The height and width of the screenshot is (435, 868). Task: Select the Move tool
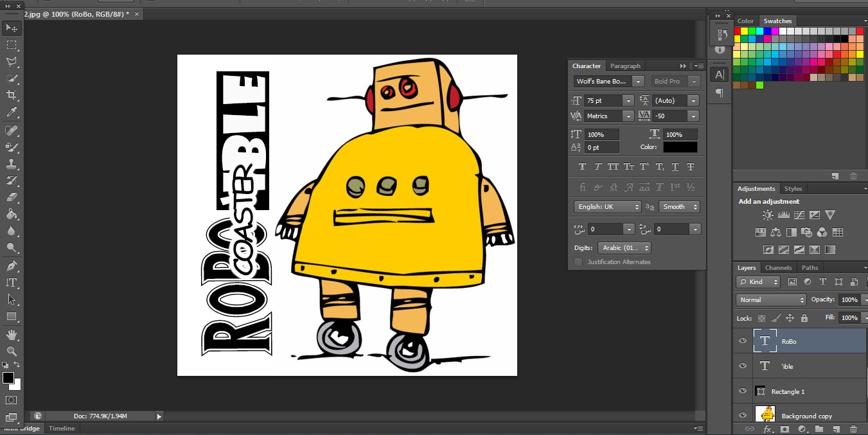[12, 28]
